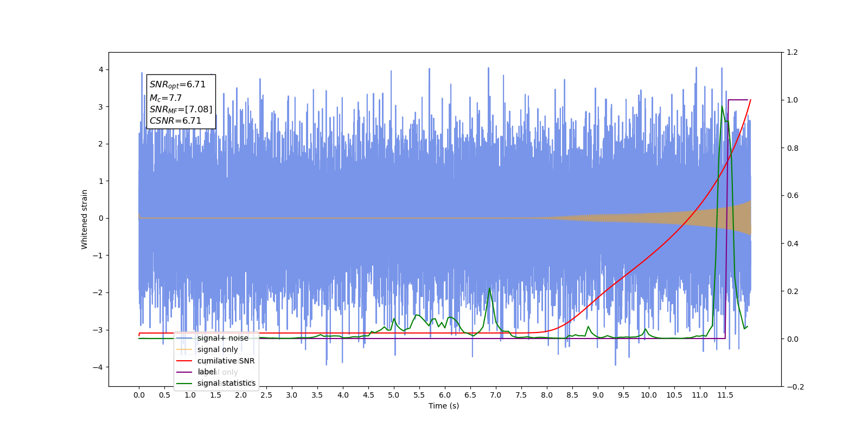Viewport: 868px width, 434px height.
Task: Click the 'Time (s)' x-axis label
Action: pos(444,406)
